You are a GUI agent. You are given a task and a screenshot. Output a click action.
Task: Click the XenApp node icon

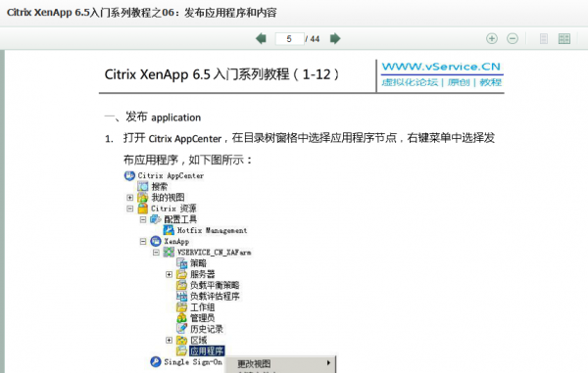tap(156, 242)
